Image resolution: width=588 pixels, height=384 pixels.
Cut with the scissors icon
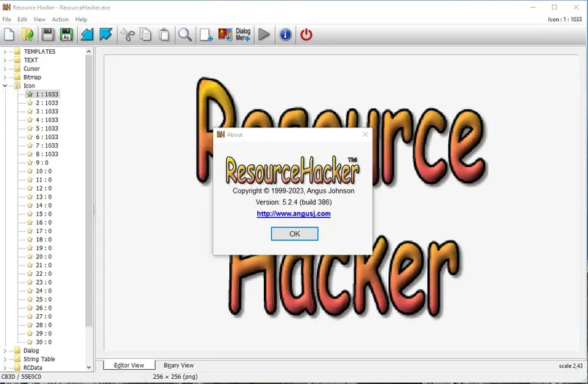[x=127, y=35]
